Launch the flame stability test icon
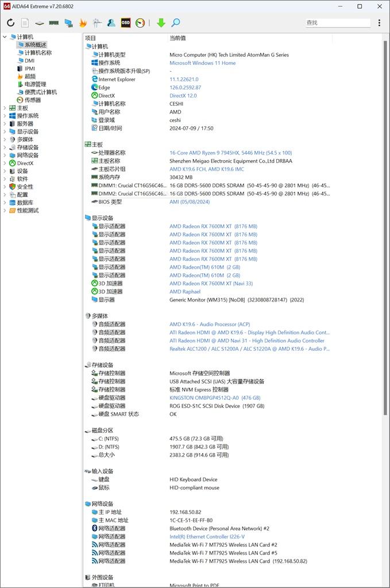The width and height of the screenshot is (390, 588). pyautogui.click(x=83, y=23)
